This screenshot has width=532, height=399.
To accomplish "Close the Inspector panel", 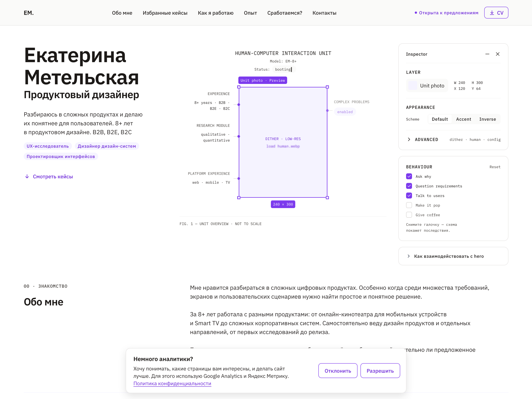I will point(498,54).
